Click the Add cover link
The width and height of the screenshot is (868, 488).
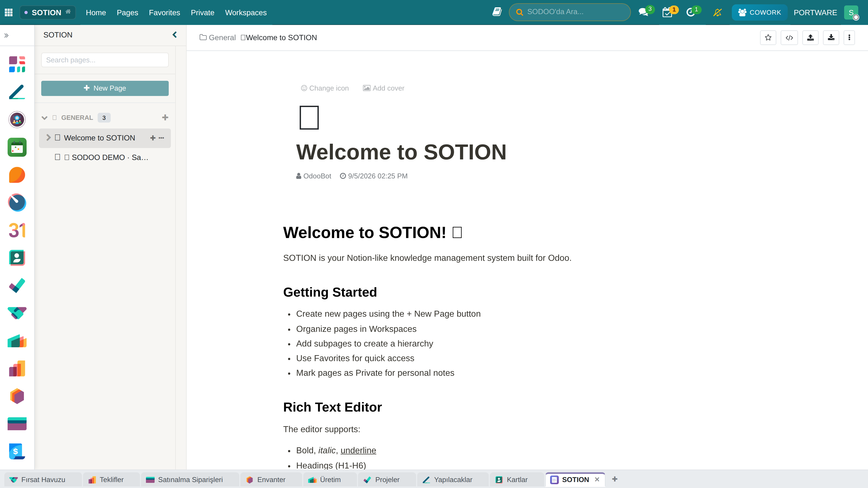[384, 88]
